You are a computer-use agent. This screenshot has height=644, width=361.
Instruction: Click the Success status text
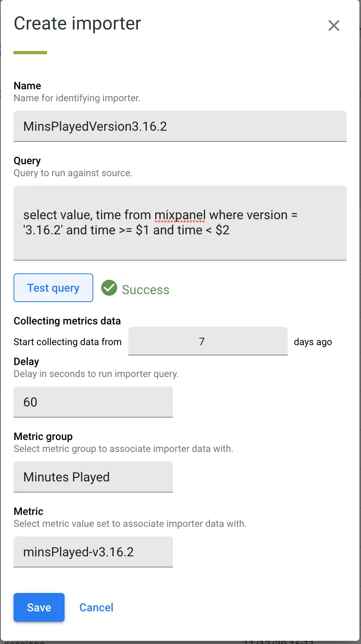[145, 290]
